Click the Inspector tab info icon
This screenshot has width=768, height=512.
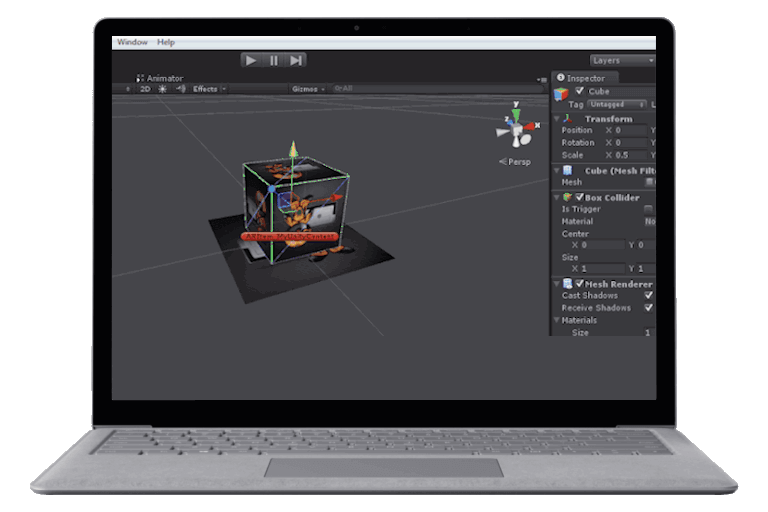click(561, 77)
